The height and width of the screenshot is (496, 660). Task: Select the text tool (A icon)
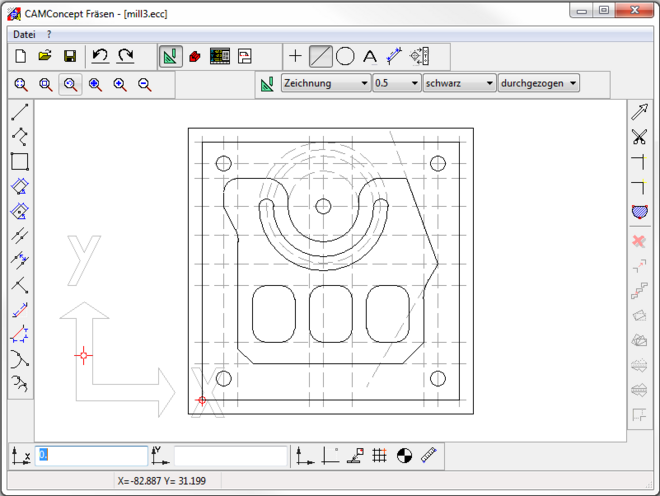370,57
